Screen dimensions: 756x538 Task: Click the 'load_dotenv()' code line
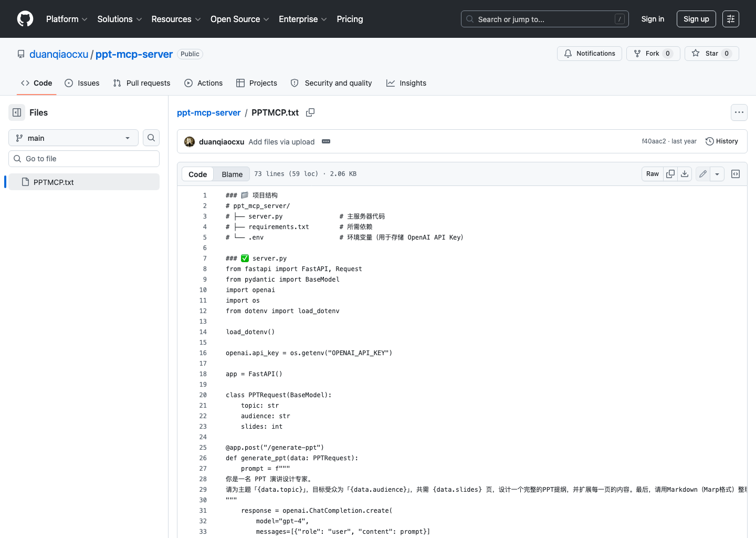pyautogui.click(x=250, y=332)
